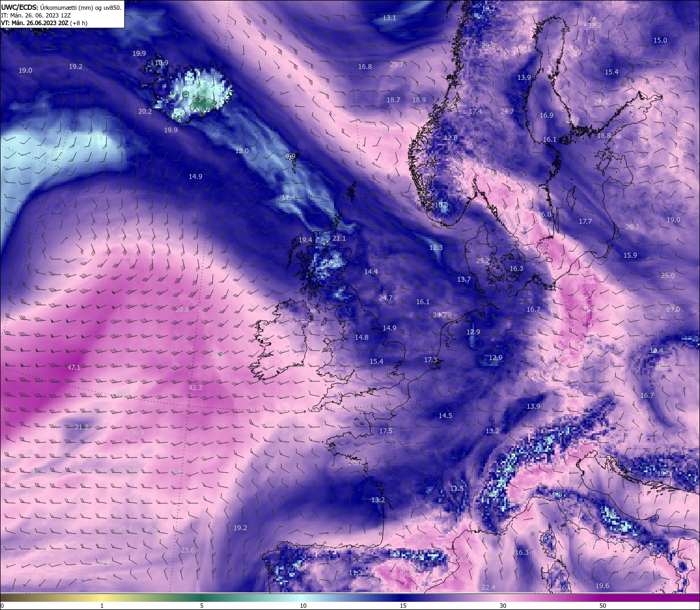Click the 16.8 value on the map
This screenshot has height=610, width=700.
click(365, 67)
